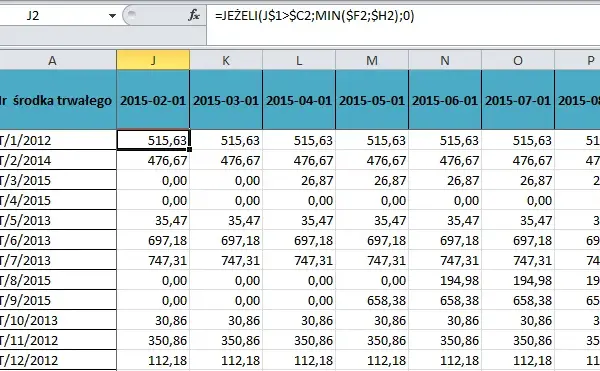
Task: Select 194,98 in column N, T/8/2015 row
Action: 445,280
